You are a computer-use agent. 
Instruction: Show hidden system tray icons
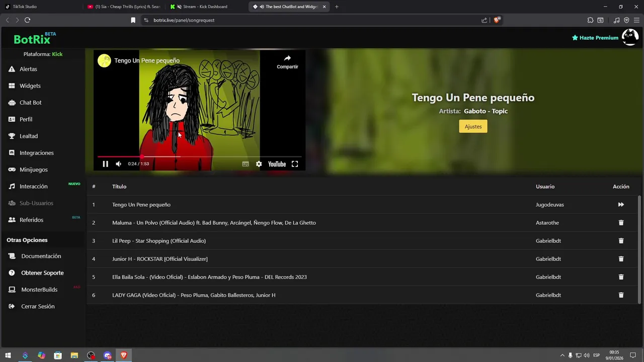point(562,355)
